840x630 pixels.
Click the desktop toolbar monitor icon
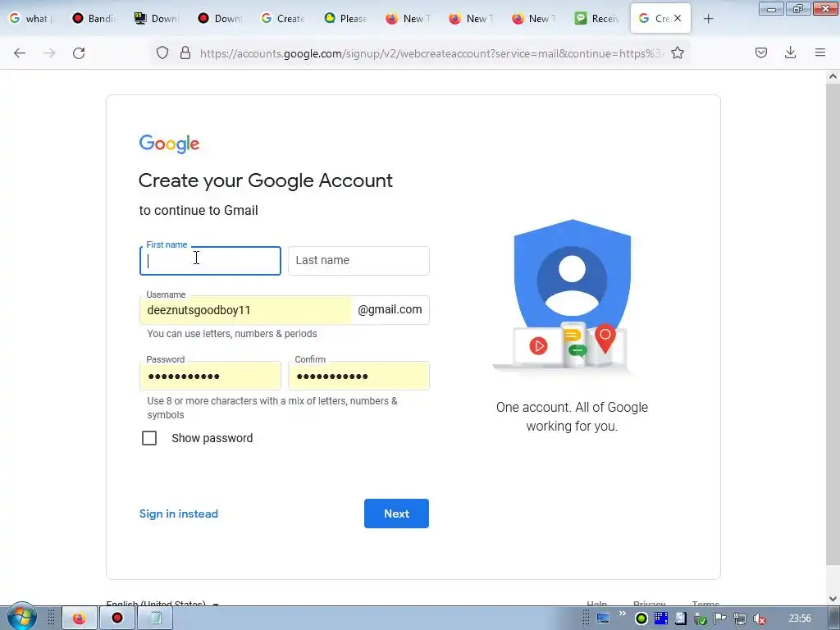click(x=603, y=619)
